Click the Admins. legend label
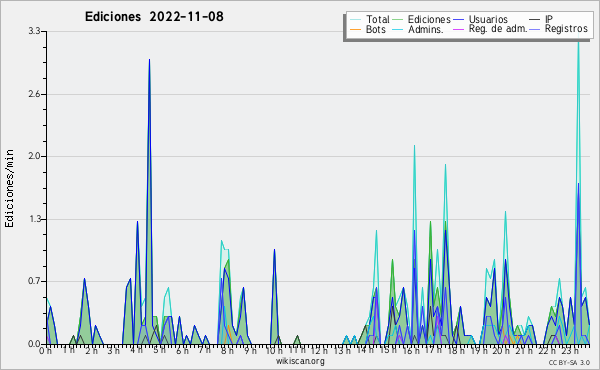This screenshot has width=600, height=370. tap(426, 29)
